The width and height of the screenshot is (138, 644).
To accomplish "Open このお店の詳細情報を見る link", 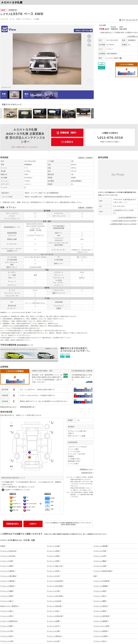I will pos(127,217).
